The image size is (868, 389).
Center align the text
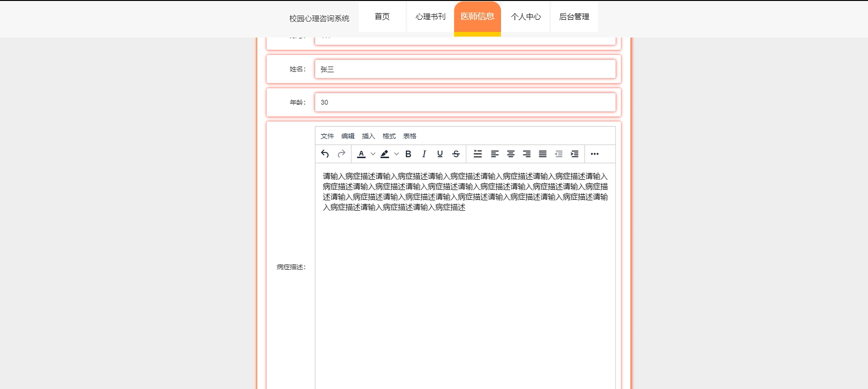pyautogui.click(x=511, y=154)
